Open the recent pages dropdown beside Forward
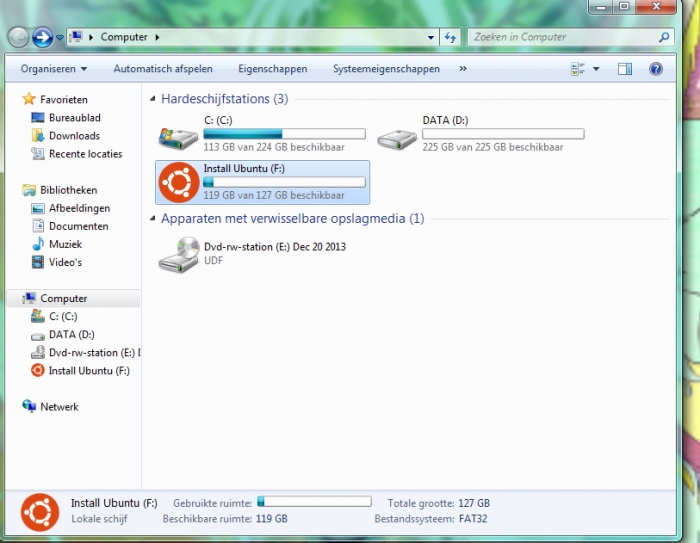The height and width of the screenshot is (543, 700). (x=60, y=38)
